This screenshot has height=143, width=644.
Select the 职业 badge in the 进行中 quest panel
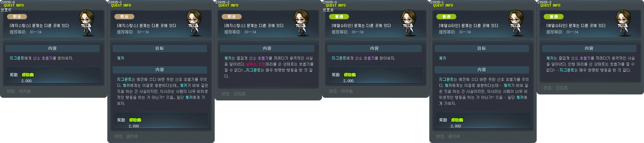(124, 17)
